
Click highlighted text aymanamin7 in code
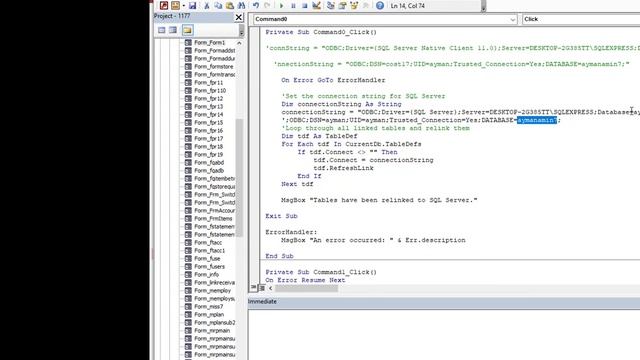pyautogui.click(x=537, y=120)
